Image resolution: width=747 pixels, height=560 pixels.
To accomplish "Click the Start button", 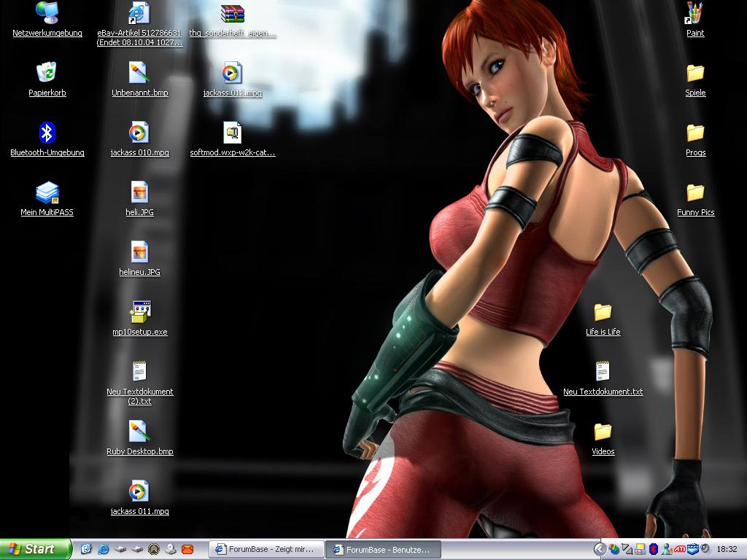I will tap(35, 550).
